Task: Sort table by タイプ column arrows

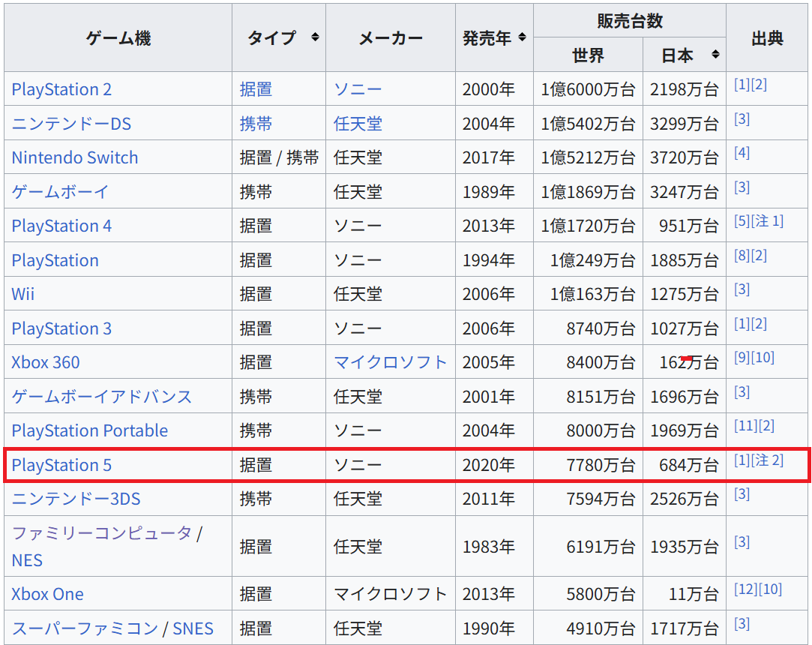Action: (x=315, y=37)
